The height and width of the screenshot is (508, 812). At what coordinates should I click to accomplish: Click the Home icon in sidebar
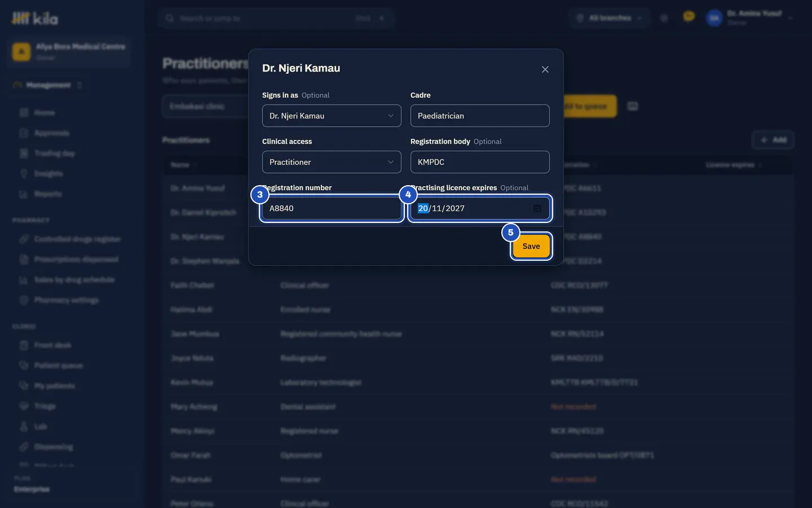(24, 113)
